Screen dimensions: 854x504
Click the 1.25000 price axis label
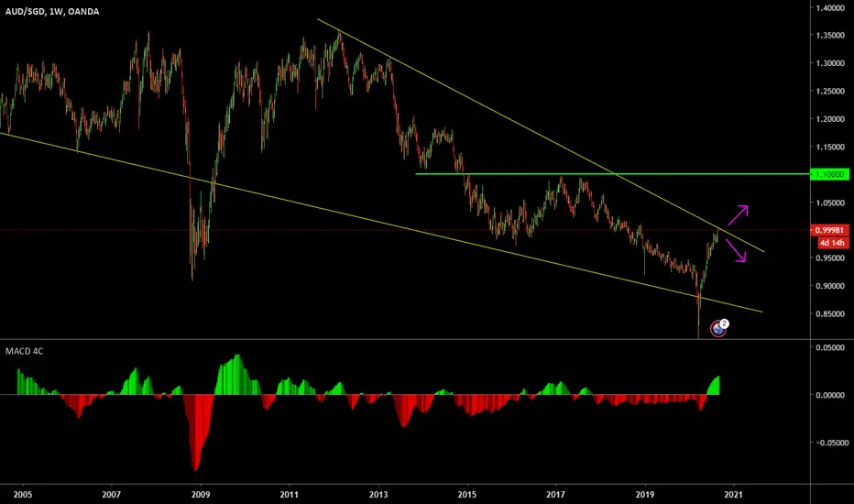tap(830, 91)
